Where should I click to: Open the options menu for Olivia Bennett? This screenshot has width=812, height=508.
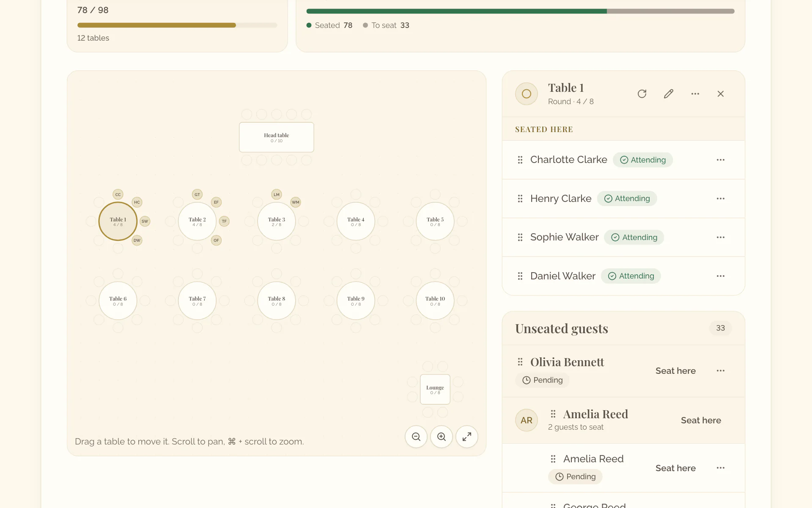(721, 370)
